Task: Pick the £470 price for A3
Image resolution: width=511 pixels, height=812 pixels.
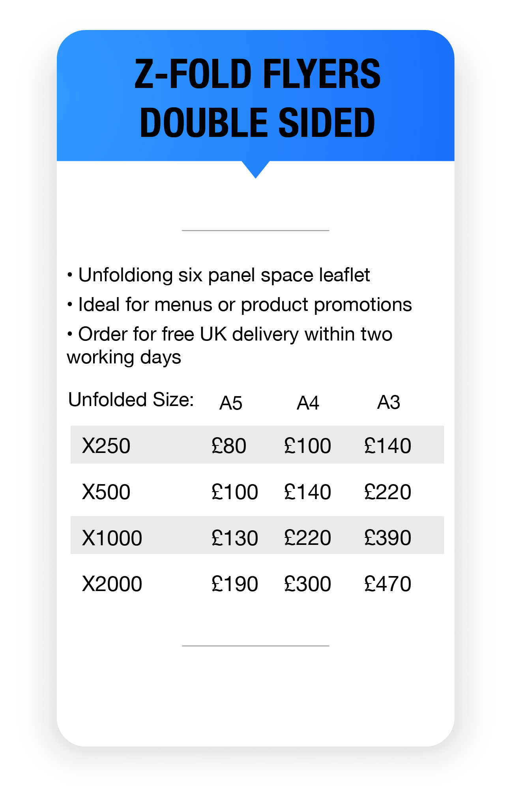Action: 387,584
